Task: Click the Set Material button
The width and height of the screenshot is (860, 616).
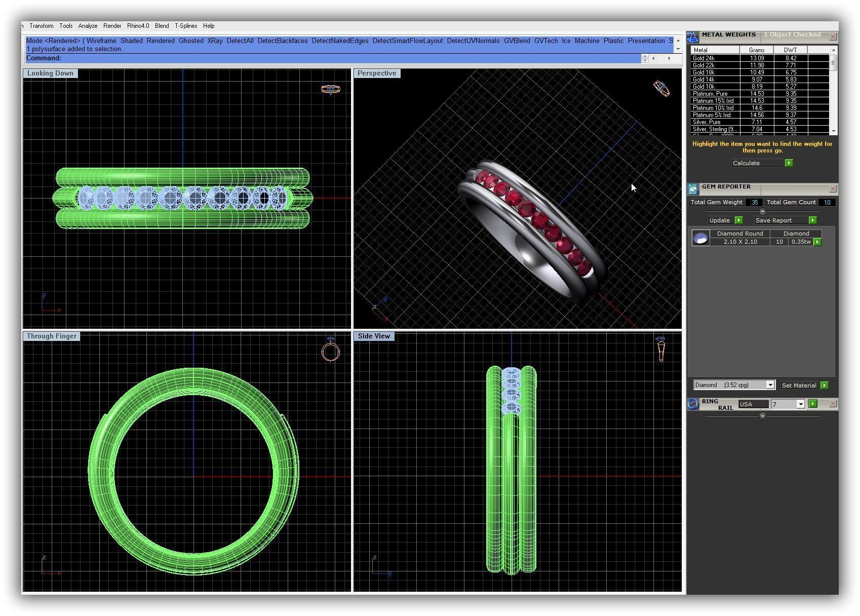Action: (799, 386)
